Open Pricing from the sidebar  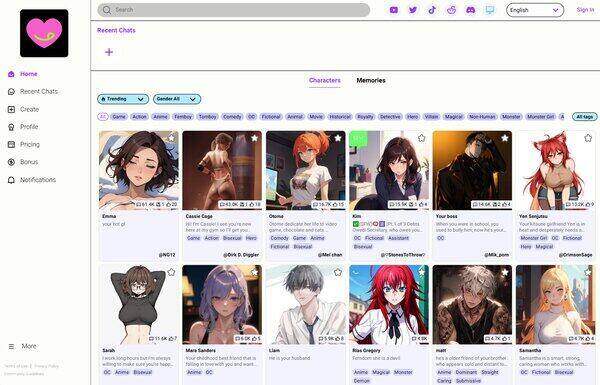(x=24, y=144)
